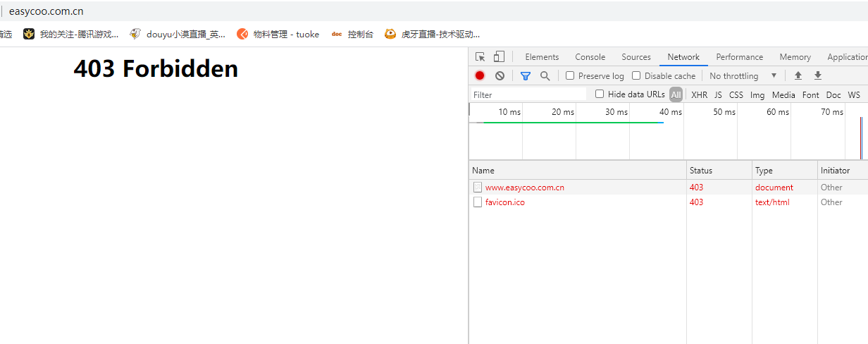Click the 403 status of www.easycoo.com.cn
Viewport: 868px width, 344px height.
coord(696,188)
